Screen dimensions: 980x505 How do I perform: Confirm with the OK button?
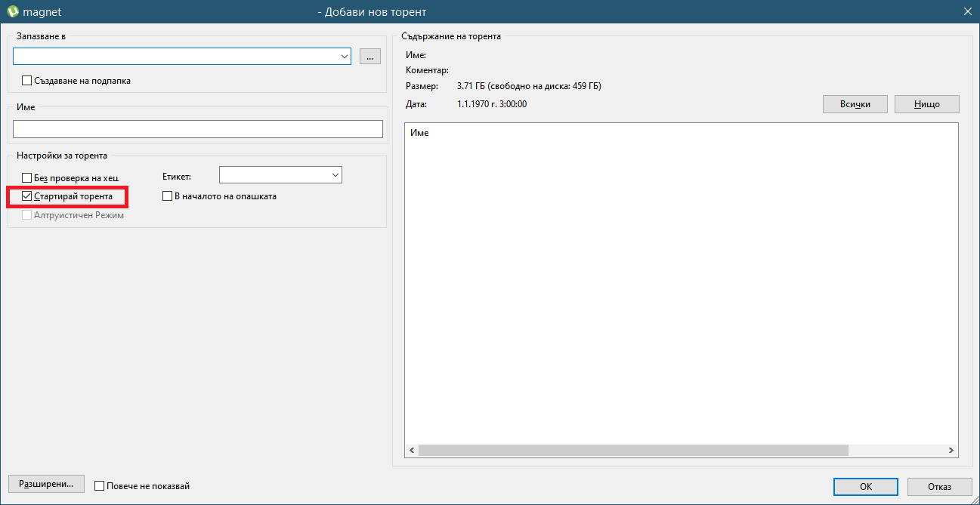(866, 487)
